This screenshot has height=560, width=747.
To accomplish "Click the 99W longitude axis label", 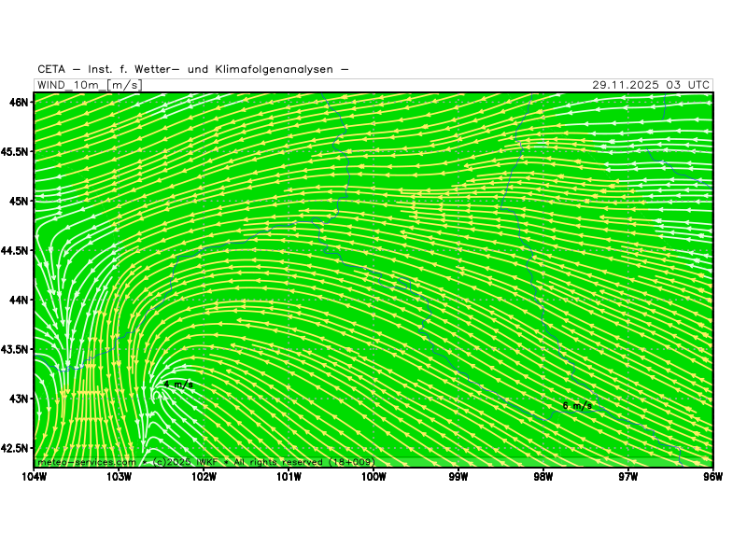I will tap(458, 477).
